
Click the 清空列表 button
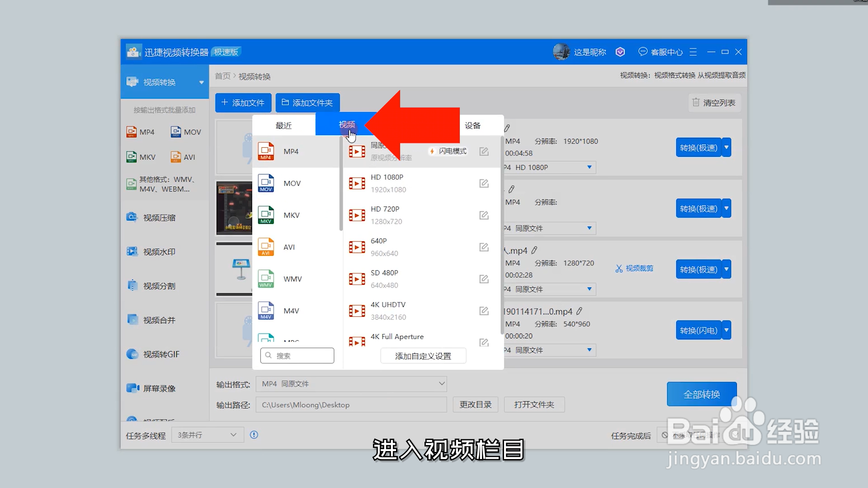[714, 103]
